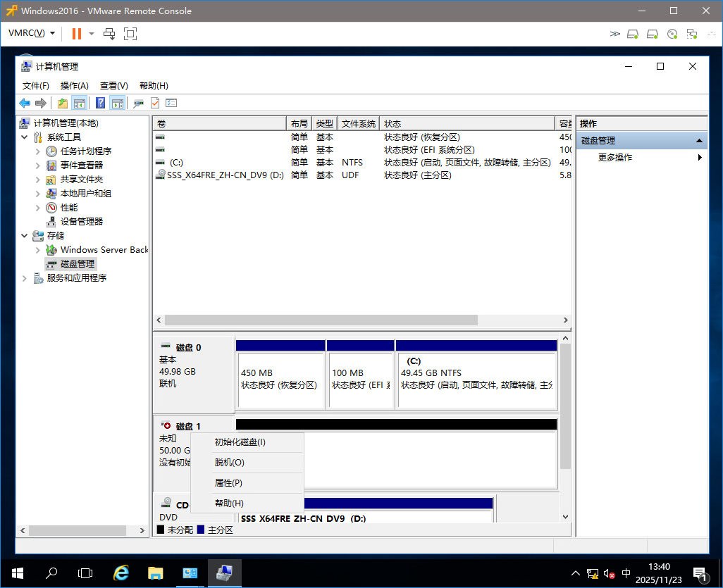Click the 卷 column header
The image size is (723, 588).
click(219, 123)
